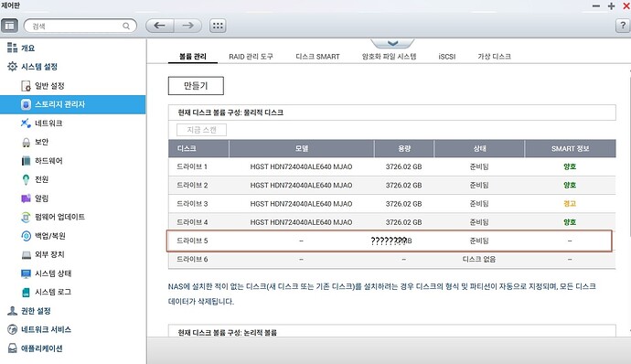Sort by the 디스크 column header
Screen dimensions: 631x364
[x=198, y=148]
